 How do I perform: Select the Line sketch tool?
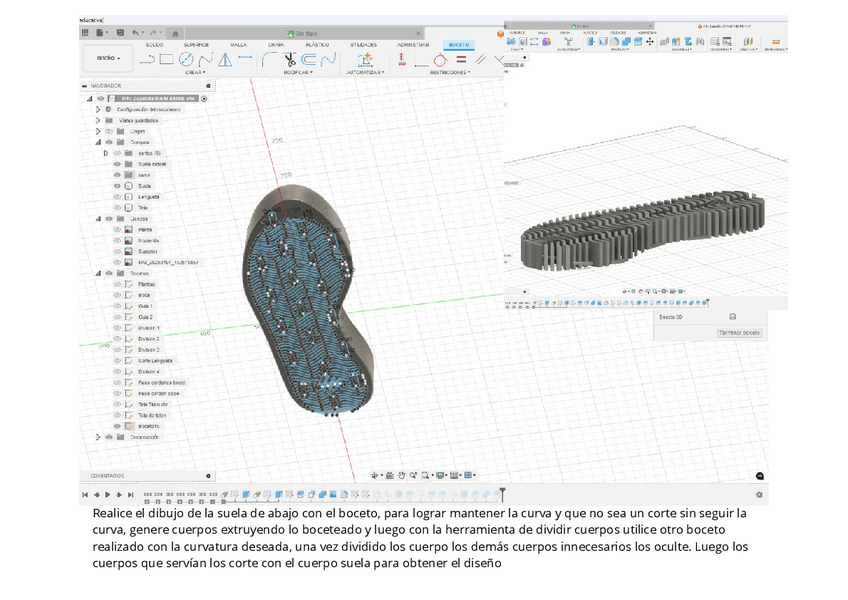[147, 60]
